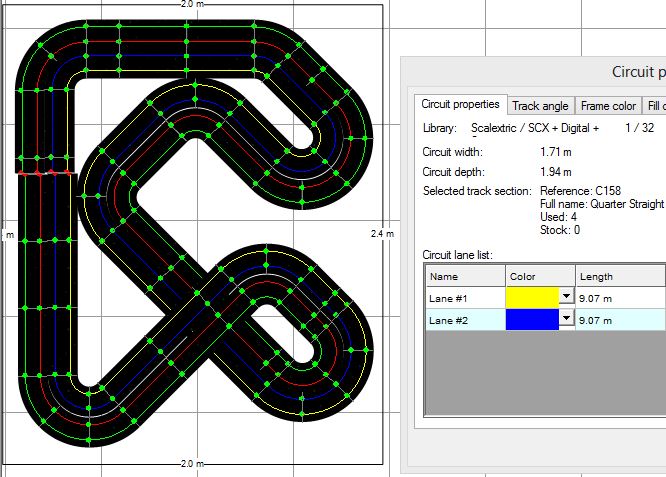666x477 pixels.
Task: Click the Color column header
Action: [539, 276]
